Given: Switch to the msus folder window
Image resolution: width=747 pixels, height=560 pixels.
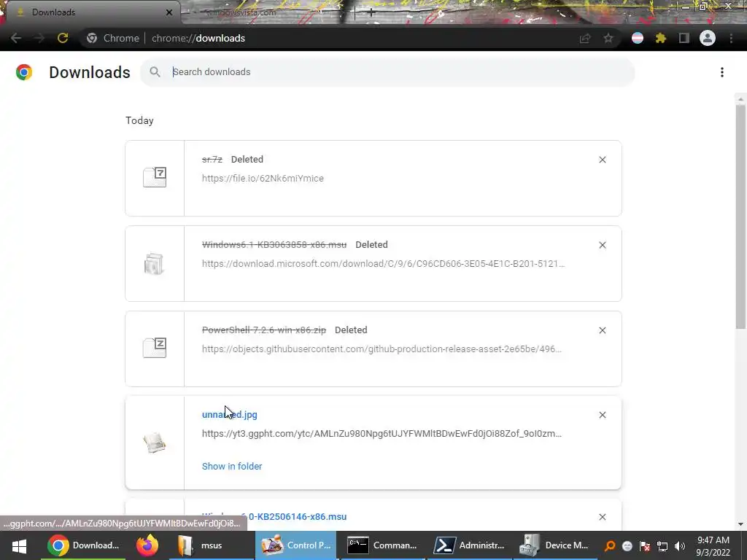Looking at the screenshot, I should [212, 545].
